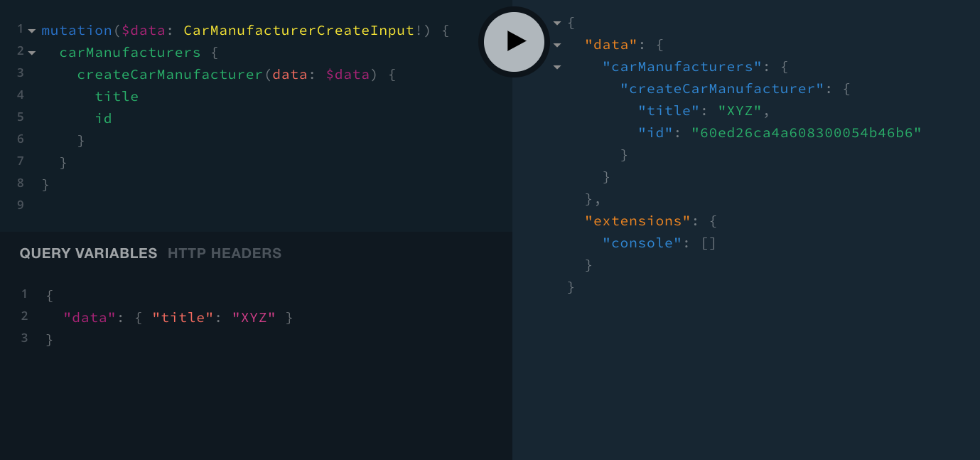Screen dimensions: 980x460
Task: Collapse the carManufacturers block via its fold arrow
Action: click(31, 52)
